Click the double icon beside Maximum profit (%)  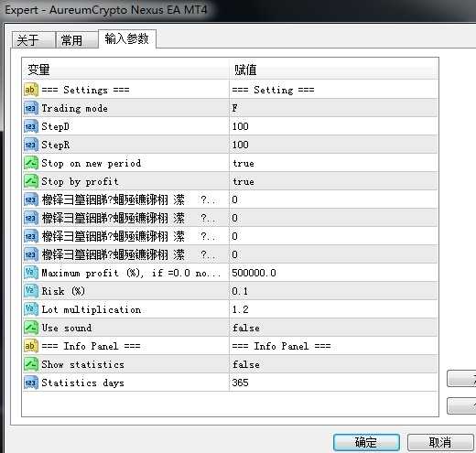click(x=31, y=273)
